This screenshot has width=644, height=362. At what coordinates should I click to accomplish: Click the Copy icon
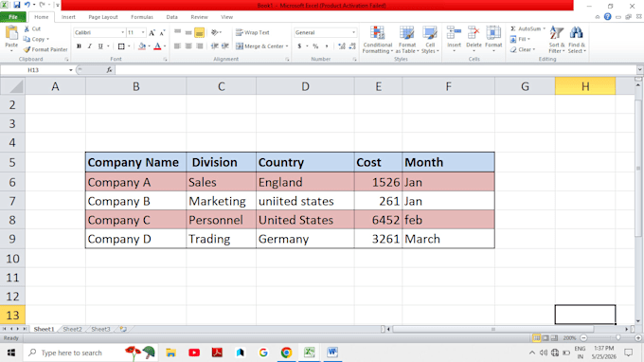pos(27,39)
